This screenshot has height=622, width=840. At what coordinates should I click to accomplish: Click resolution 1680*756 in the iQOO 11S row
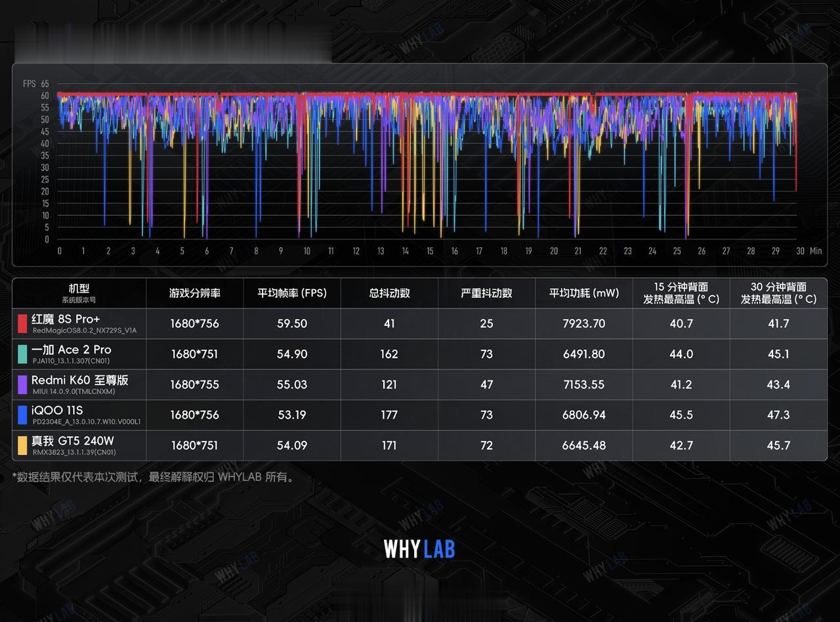[x=195, y=415]
